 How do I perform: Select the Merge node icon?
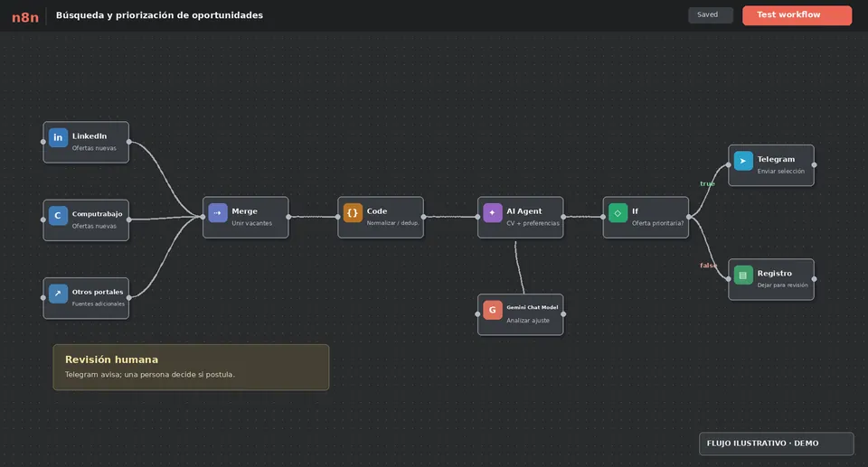218,212
